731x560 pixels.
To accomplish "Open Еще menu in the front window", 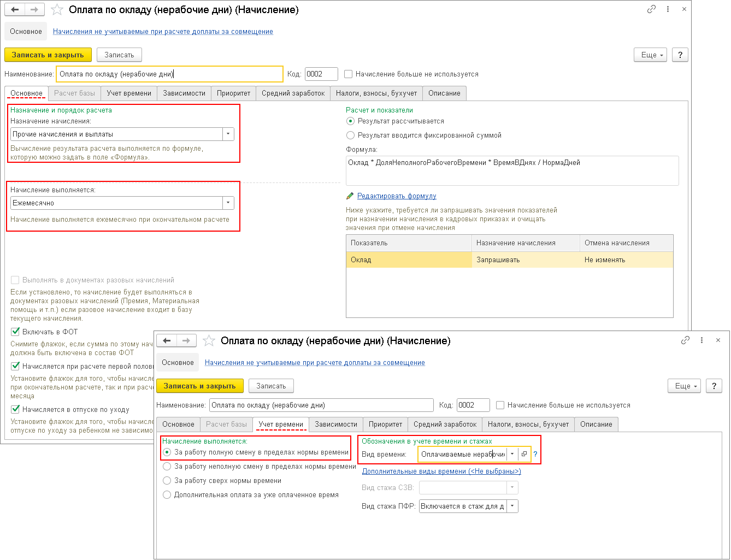I will click(x=685, y=386).
